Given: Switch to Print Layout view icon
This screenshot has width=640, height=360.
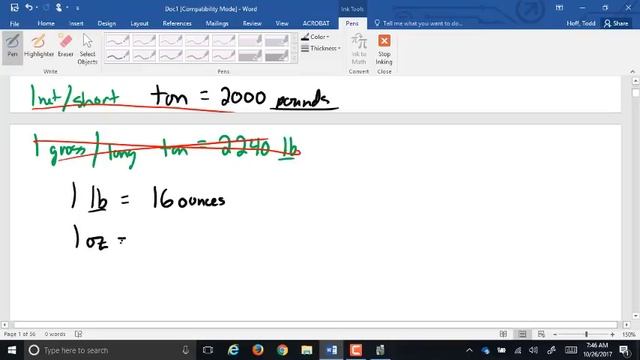Looking at the screenshot, I should point(522,334).
